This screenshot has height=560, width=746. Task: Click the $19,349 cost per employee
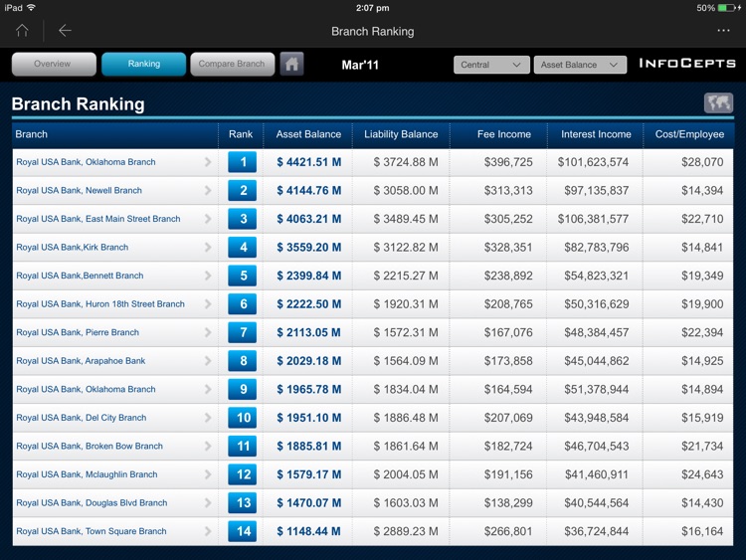click(x=702, y=276)
